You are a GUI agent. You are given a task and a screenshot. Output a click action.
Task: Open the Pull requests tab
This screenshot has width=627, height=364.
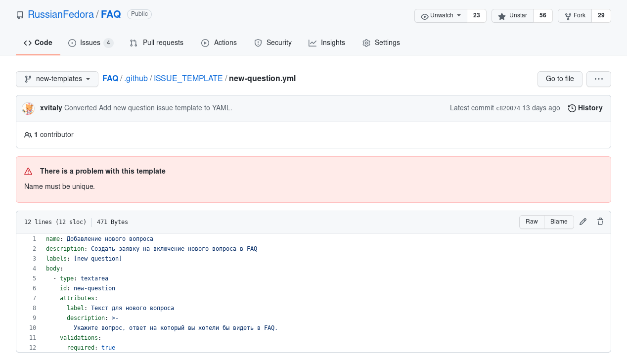157,43
